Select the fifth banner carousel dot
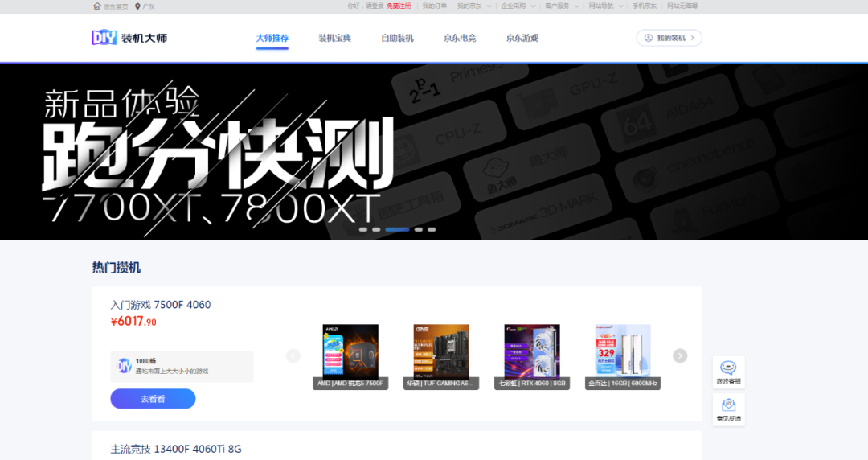This screenshot has width=868, height=460. tap(432, 229)
